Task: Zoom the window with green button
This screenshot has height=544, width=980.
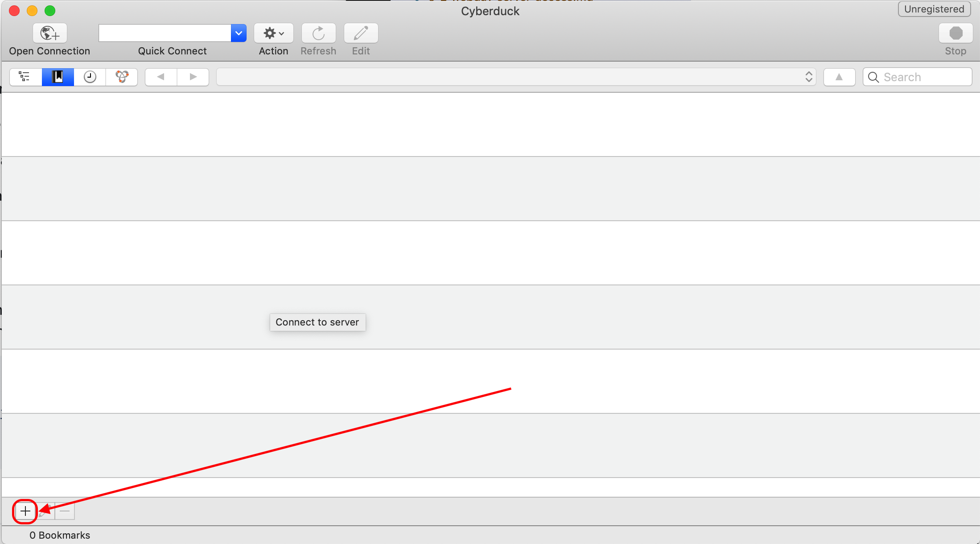Action: point(50,10)
